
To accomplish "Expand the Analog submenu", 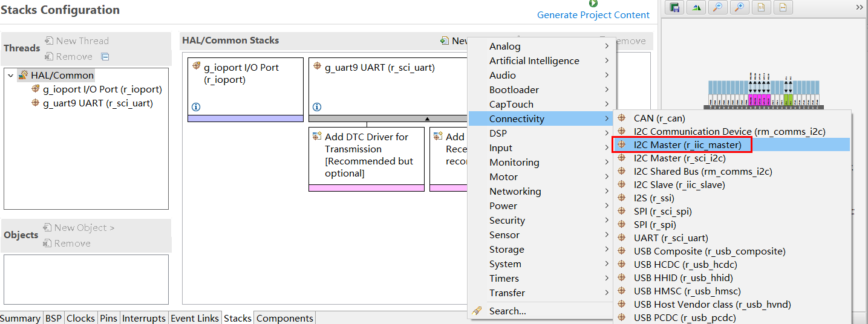I will tap(542, 46).
